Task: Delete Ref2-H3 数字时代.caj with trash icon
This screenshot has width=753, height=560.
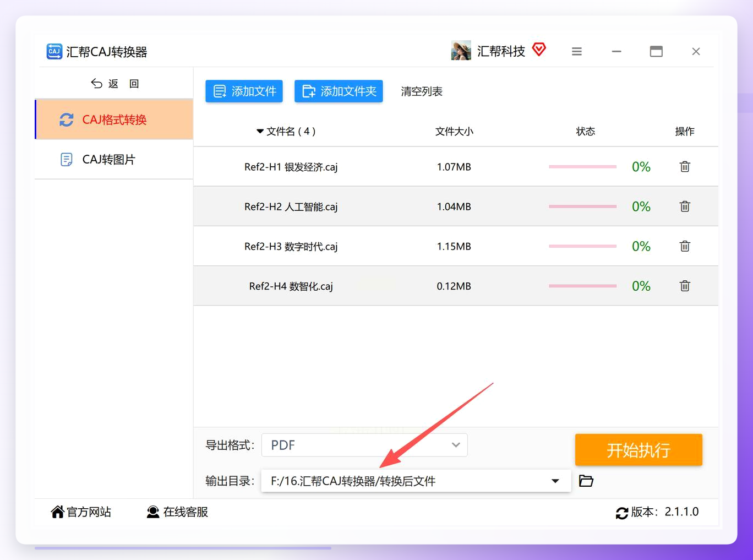Action: coord(685,246)
